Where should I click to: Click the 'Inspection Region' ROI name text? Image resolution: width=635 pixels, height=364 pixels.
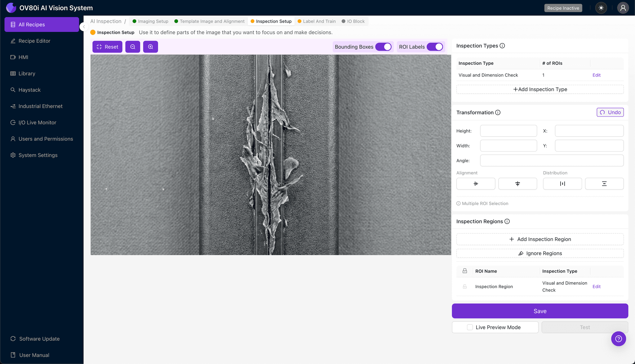(x=494, y=287)
